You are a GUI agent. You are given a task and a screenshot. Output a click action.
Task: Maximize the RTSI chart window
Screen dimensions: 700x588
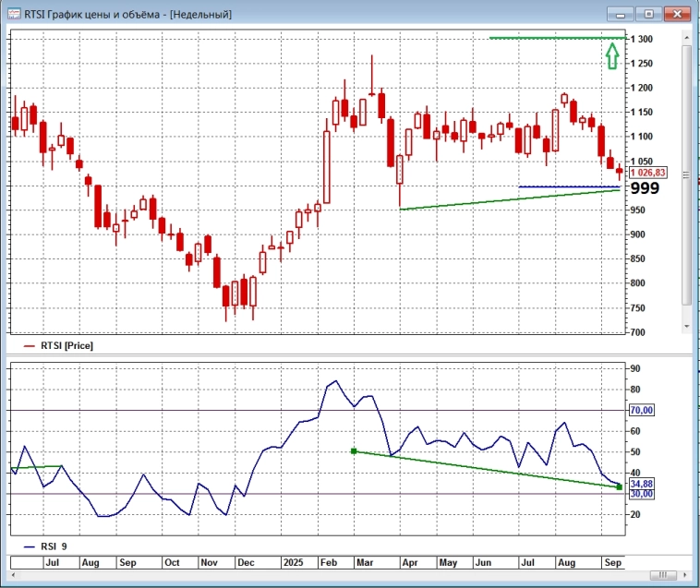(648, 14)
